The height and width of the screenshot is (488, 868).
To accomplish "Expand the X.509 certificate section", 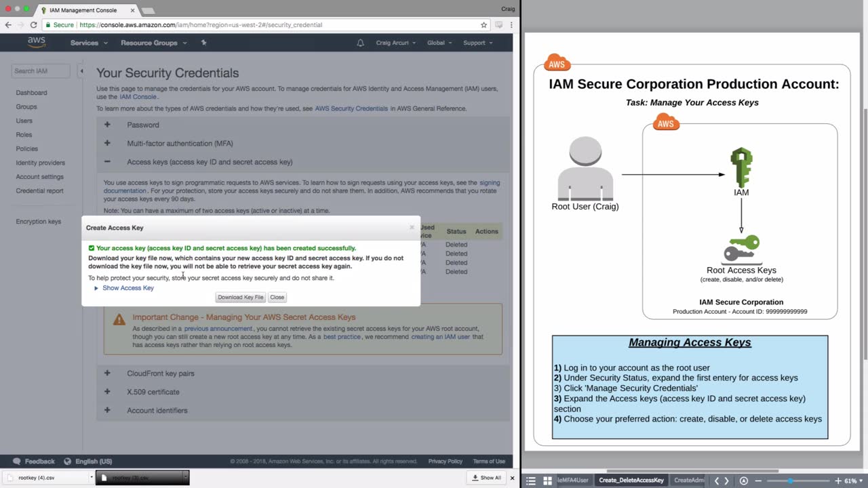I will coord(107,392).
